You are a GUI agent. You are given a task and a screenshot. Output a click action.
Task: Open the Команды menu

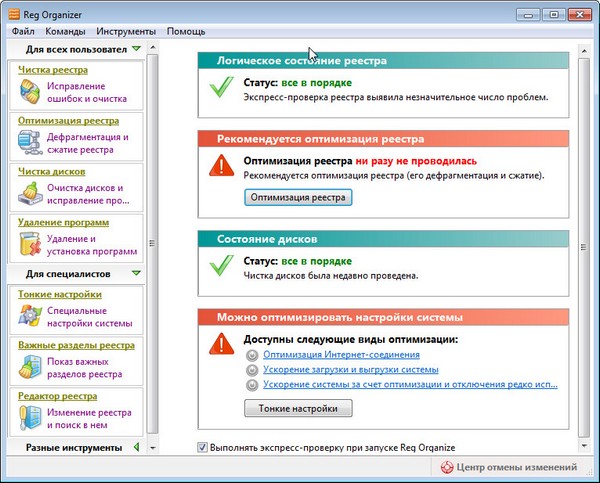65,31
